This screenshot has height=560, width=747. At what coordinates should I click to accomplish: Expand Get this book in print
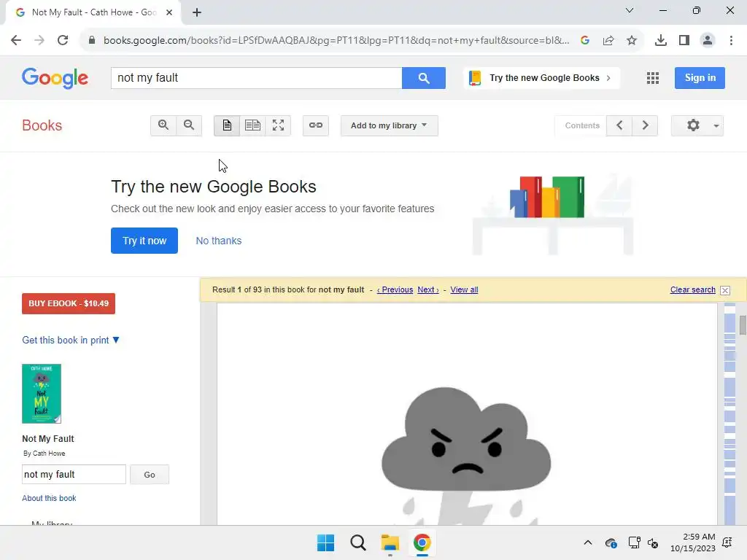click(x=71, y=340)
